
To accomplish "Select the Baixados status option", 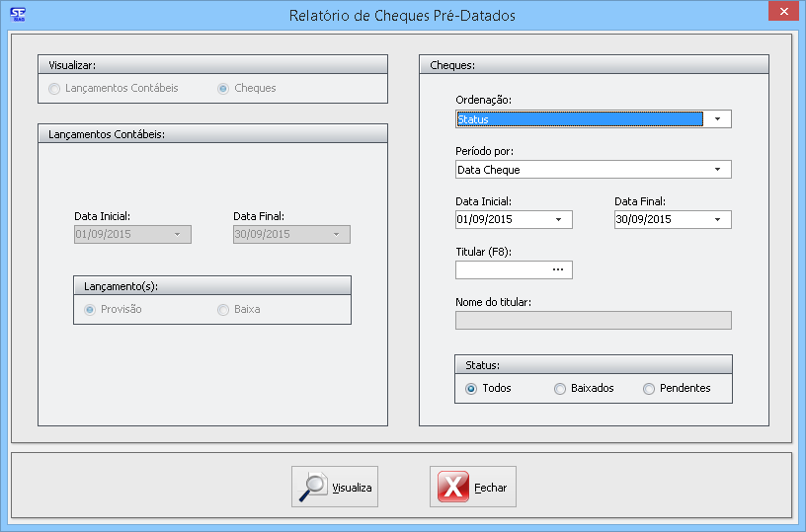I will (560, 389).
